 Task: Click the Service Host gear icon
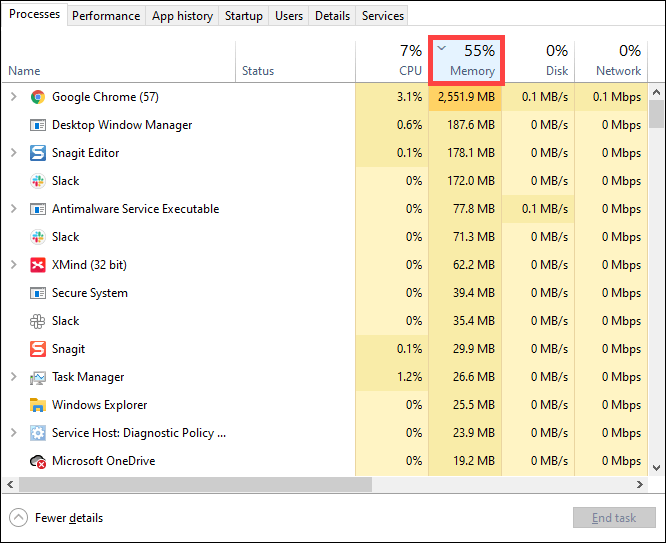click(38, 433)
